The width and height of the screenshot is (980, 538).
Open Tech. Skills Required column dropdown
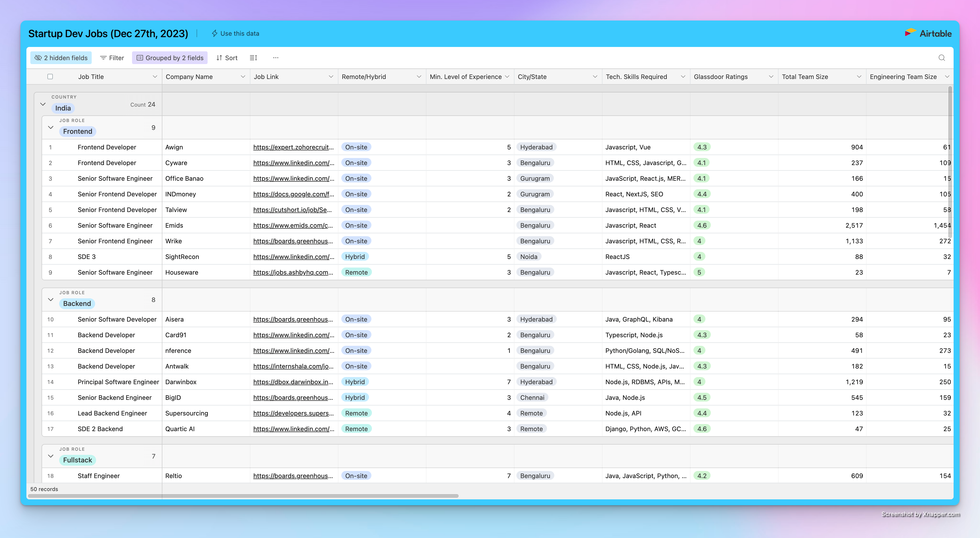tap(683, 77)
